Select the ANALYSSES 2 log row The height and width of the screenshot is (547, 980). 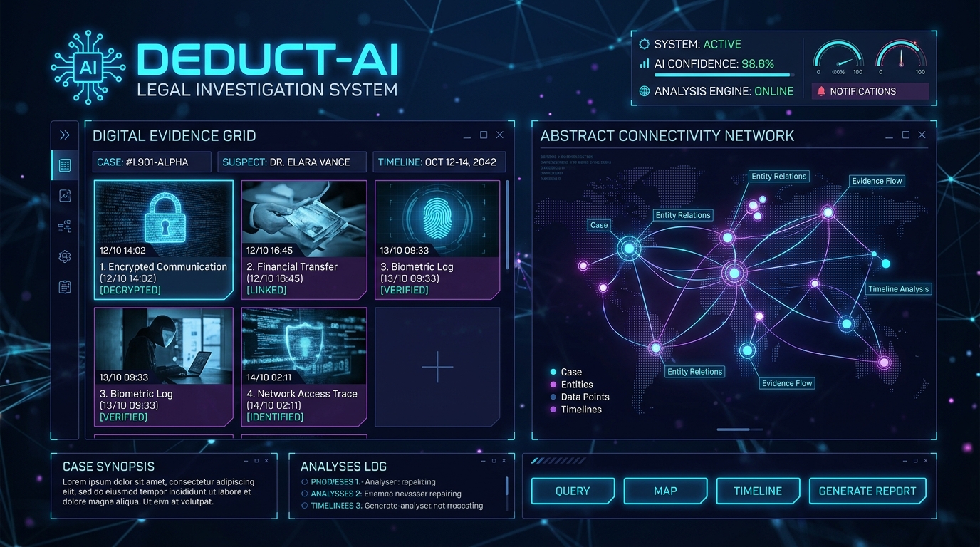pos(381,494)
